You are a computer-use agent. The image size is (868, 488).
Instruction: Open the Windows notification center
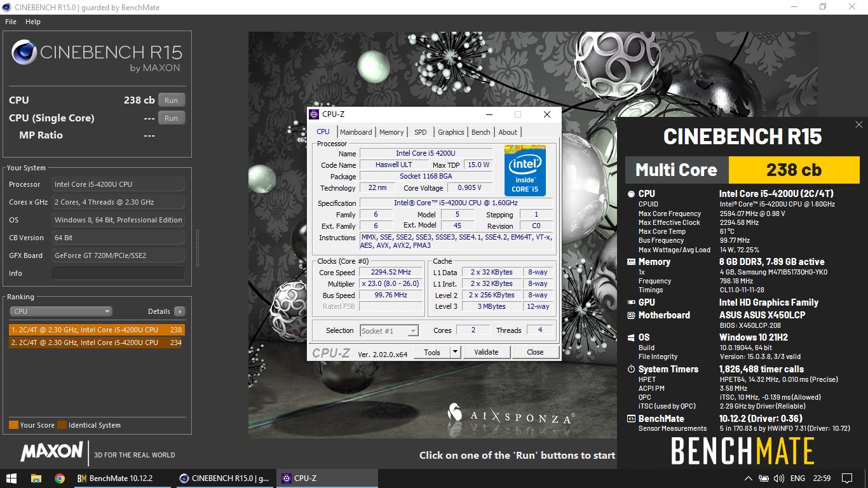tap(847, 478)
